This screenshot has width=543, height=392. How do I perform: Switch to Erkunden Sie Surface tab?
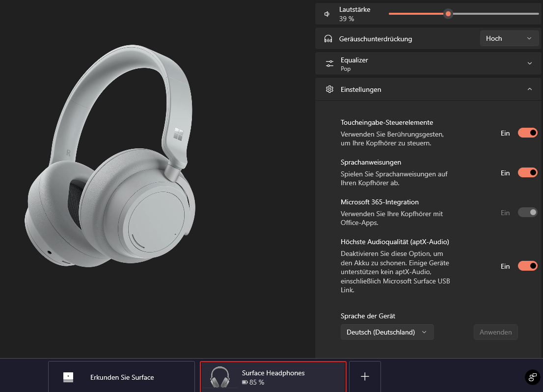[122, 377]
